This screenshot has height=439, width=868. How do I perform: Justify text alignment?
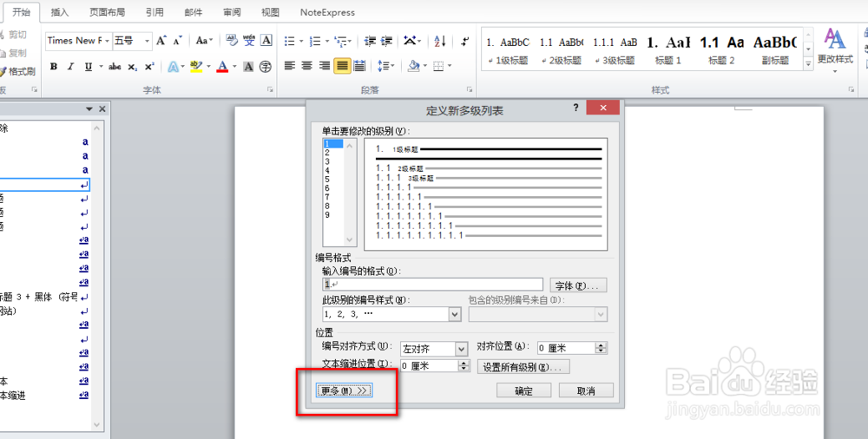342,66
